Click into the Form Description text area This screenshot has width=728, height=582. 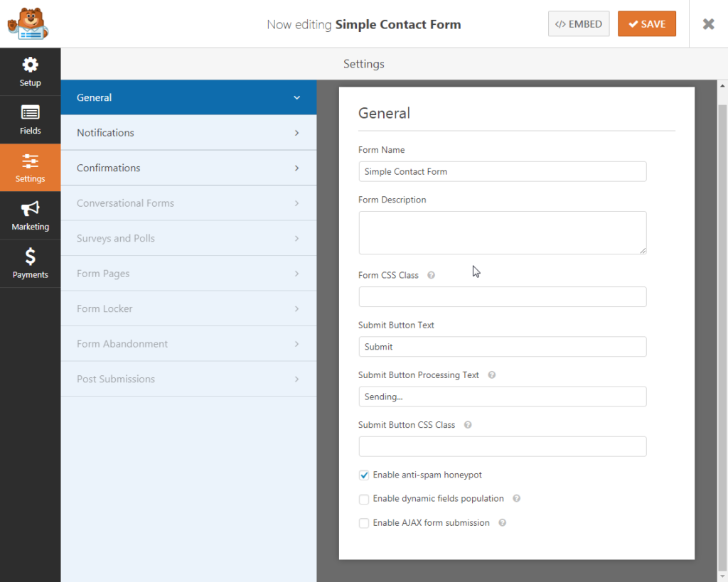point(502,232)
